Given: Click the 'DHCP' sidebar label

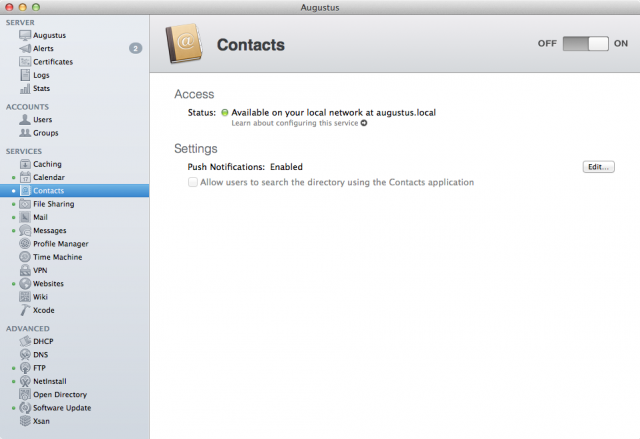Looking at the screenshot, I should pyautogui.click(x=43, y=341).
